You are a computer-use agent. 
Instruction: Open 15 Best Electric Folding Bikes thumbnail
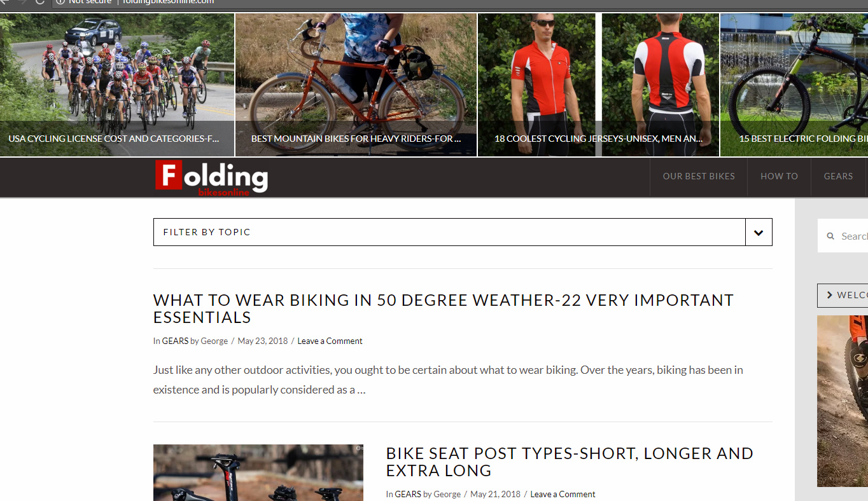point(794,85)
